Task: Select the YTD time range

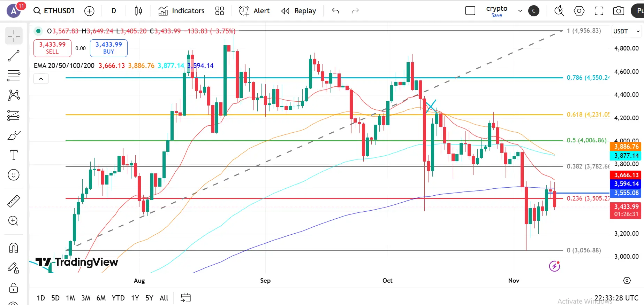Action: (118, 298)
